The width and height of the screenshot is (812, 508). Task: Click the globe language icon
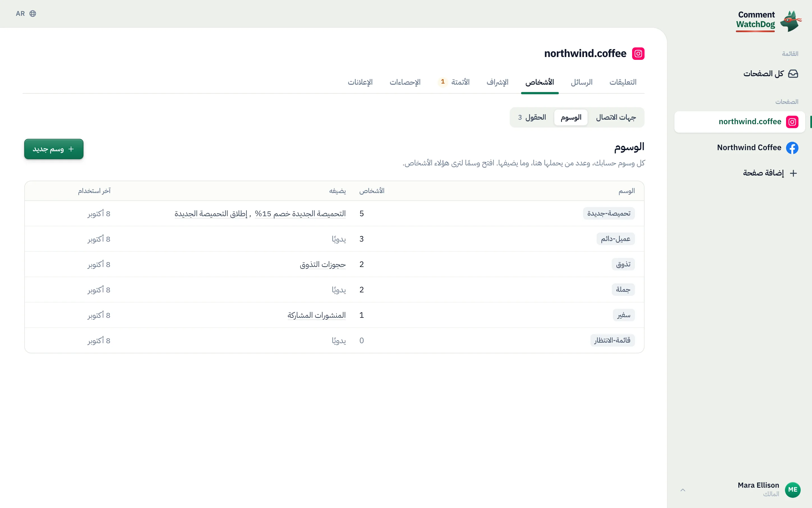coord(32,14)
